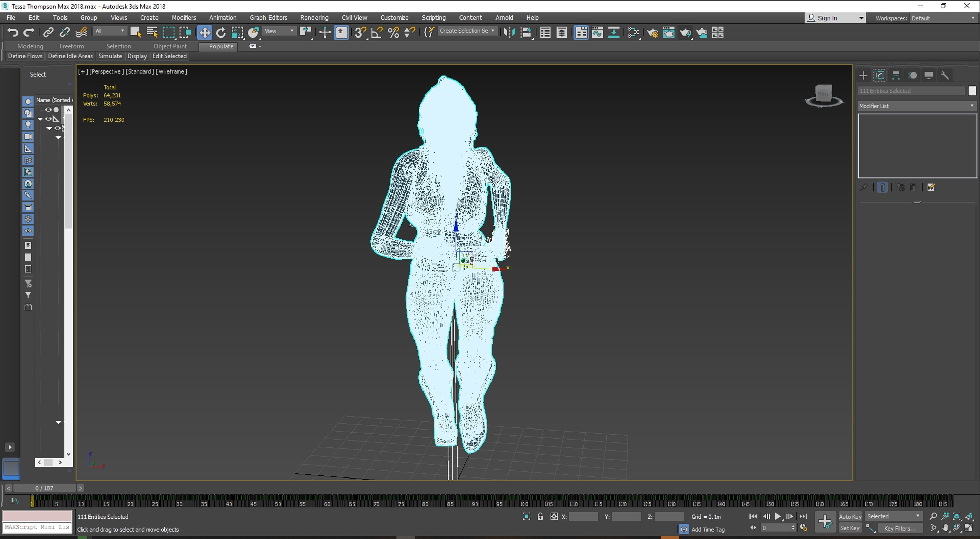The height and width of the screenshot is (539, 980).
Task: Open Render Setup teapot icon
Action: point(652,33)
